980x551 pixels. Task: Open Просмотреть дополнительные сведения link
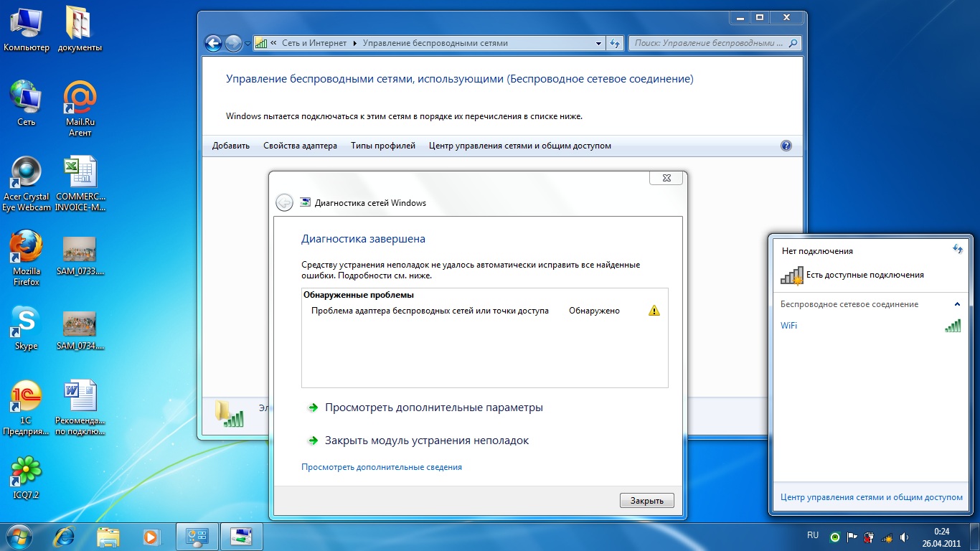[382, 467]
